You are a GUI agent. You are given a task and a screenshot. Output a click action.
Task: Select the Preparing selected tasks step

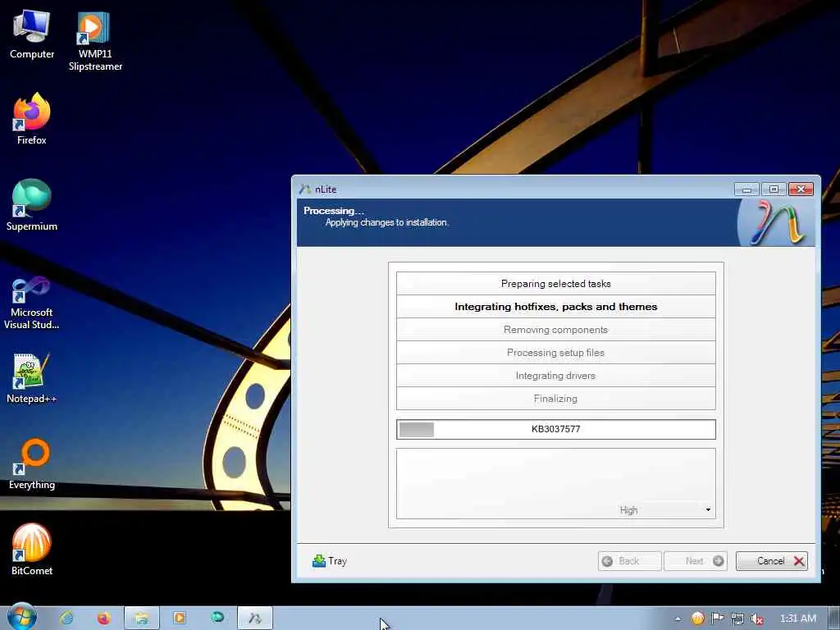tap(555, 283)
